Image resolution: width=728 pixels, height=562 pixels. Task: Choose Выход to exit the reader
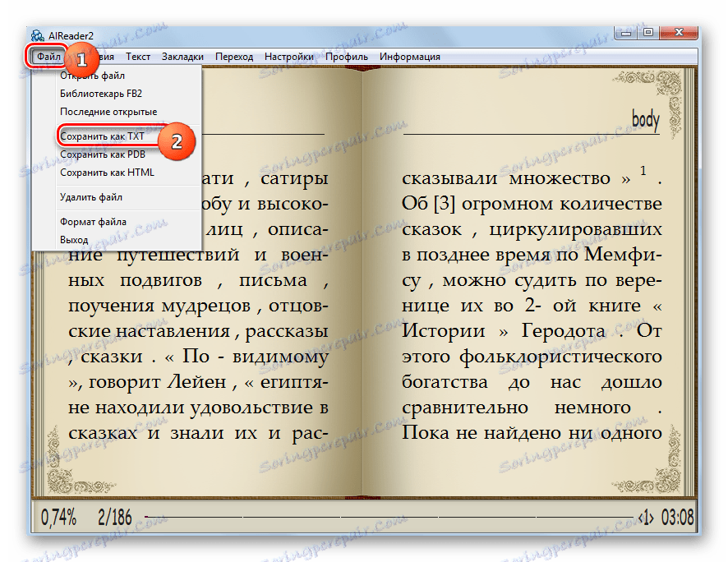(117, 240)
